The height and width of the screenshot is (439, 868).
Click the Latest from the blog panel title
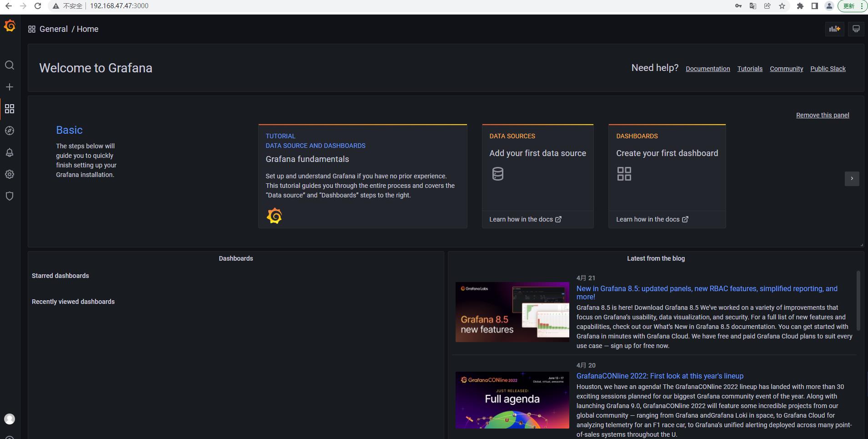pyautogui.click(x=656, y=258)
